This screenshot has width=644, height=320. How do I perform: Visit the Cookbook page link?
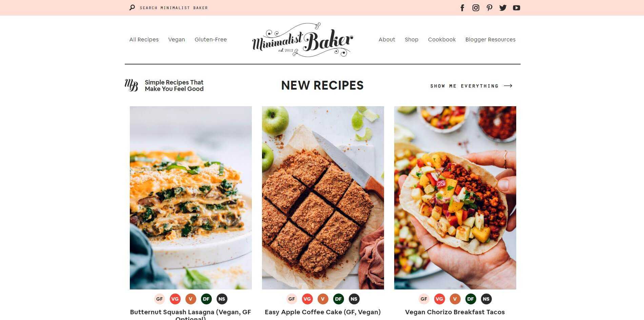[442, 39]
